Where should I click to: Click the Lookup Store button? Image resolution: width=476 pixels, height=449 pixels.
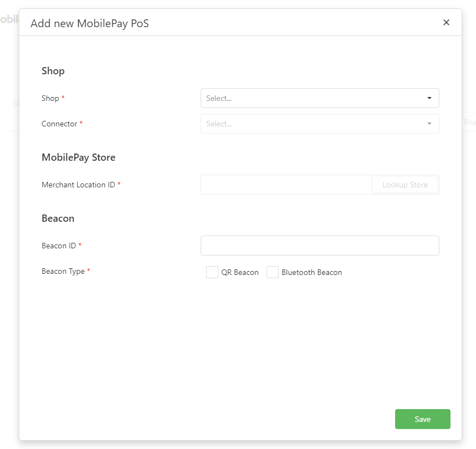pyautogui.click(x=405, y=185)
